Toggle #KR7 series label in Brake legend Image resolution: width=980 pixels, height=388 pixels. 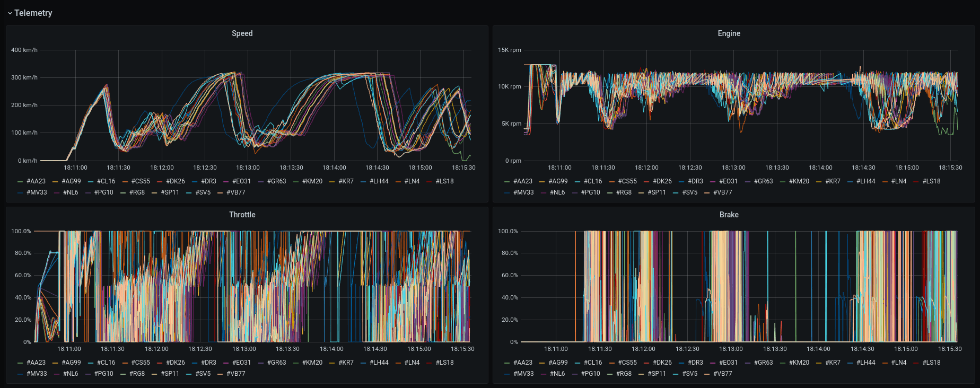[x=833, y=363]
